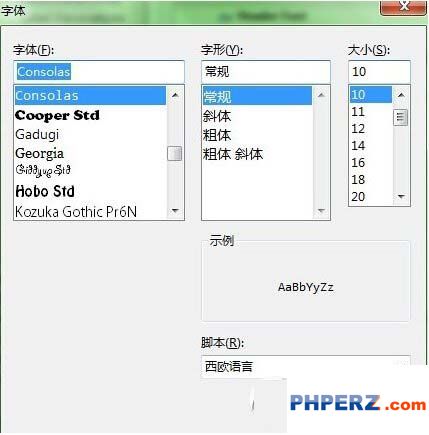The width and height of the screenshot is (429, 435).
Task: Click the 大小 size input field
Action: tap(379, 72)
